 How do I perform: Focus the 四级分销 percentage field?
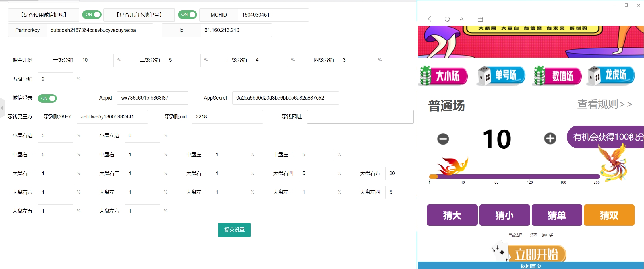click(x=357, y=60)
